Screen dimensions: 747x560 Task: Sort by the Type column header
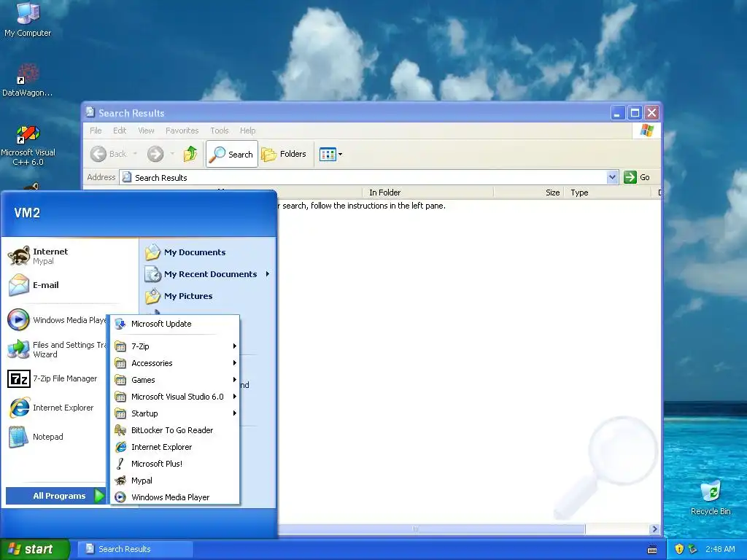coord(607,192)
